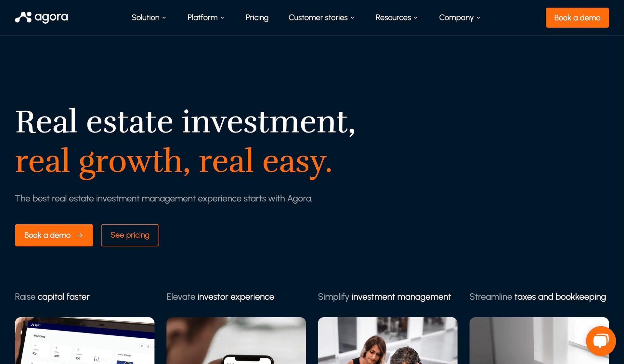
Task: Click the arrow icon on Book a demo button
Action: pyautogui.click(x=80, y=235)
